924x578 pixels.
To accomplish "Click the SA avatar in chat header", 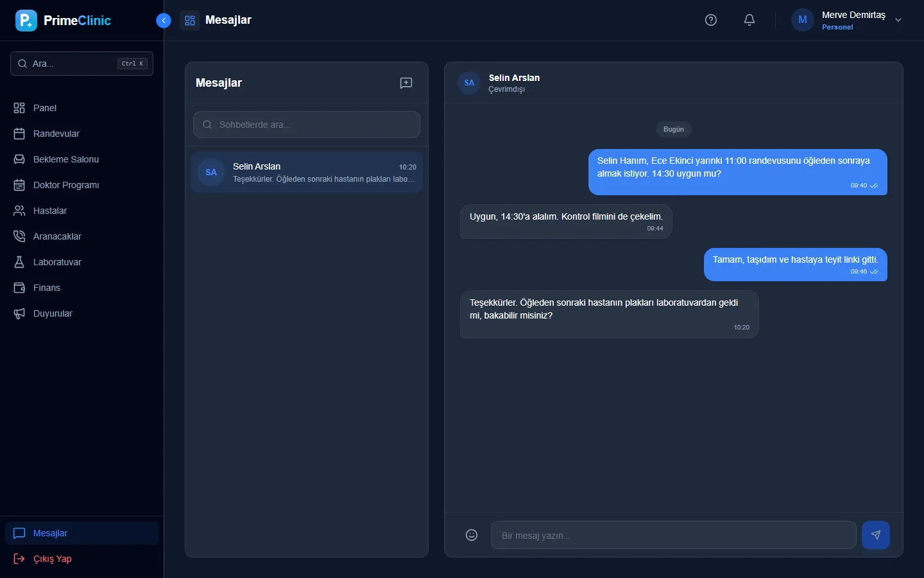I will click(469, 83).
